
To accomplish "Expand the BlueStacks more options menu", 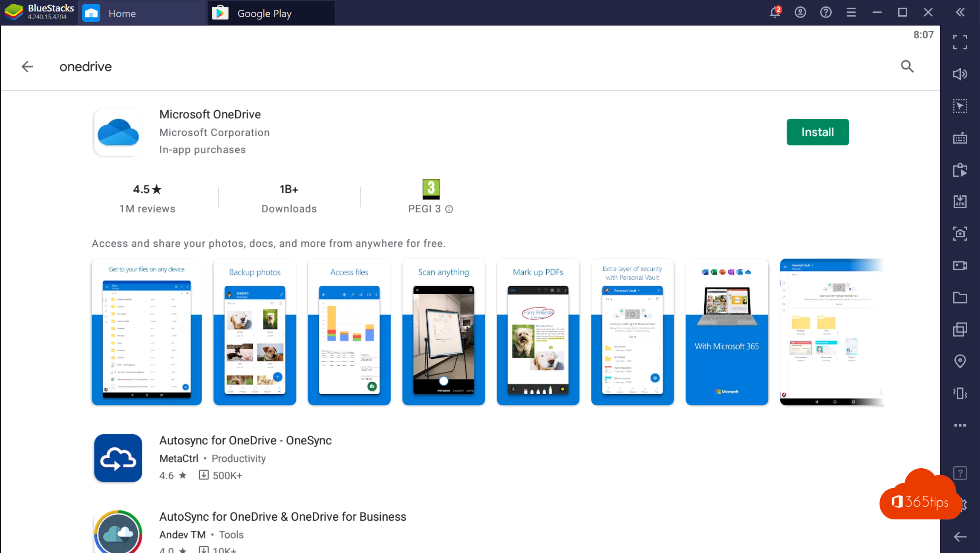I will tap(960, 424).
